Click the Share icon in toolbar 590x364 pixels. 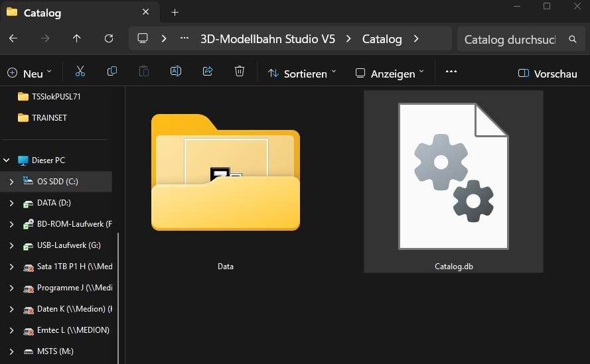[208, 72]
